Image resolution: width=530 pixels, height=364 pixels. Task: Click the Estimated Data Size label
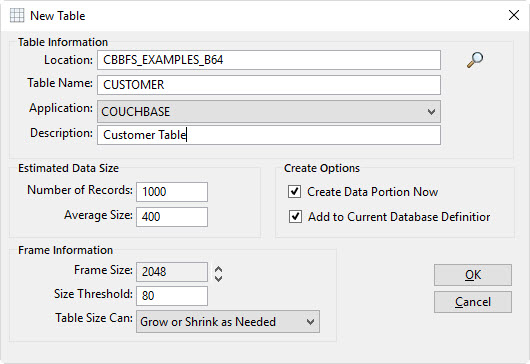coord(68,168)
